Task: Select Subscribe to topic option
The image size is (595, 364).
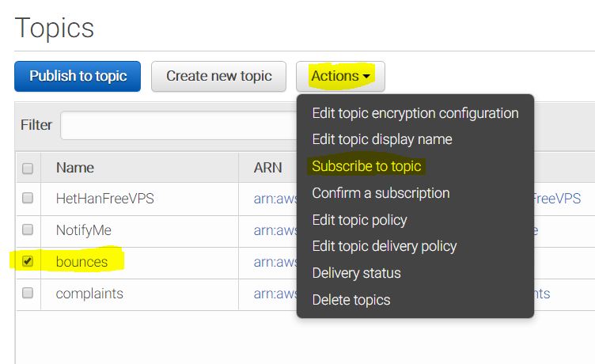Action: (x=366, y=166)
